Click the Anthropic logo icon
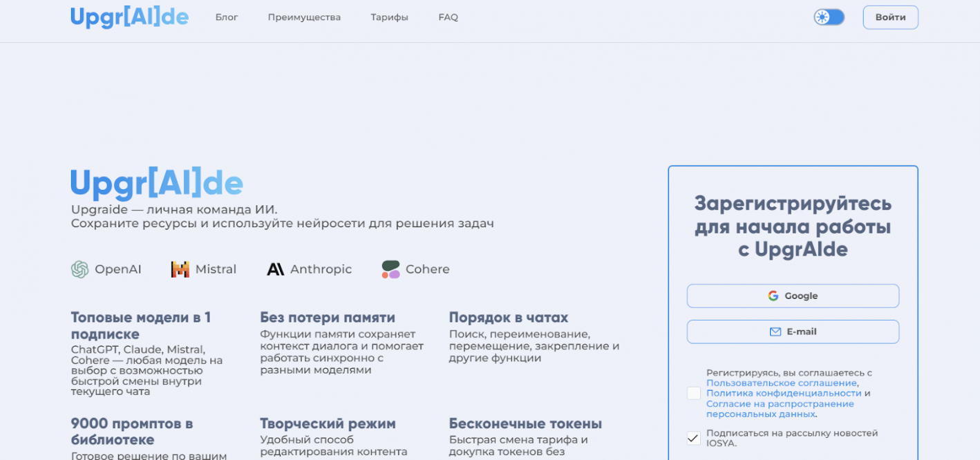The image size is (980, 460). click(x=276, y=269)
